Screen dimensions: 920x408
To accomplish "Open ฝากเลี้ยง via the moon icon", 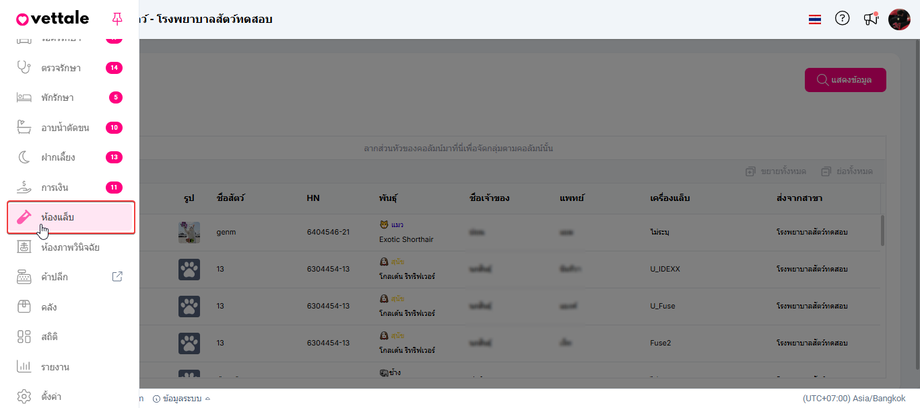I will click(x=23, y=157).
